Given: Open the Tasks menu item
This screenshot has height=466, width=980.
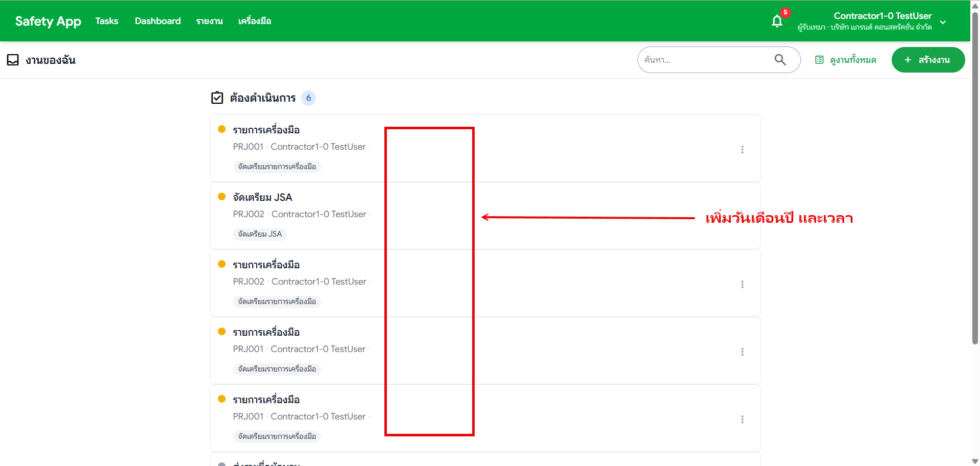Looking at the screenshot, I should [x=106, y=21].
